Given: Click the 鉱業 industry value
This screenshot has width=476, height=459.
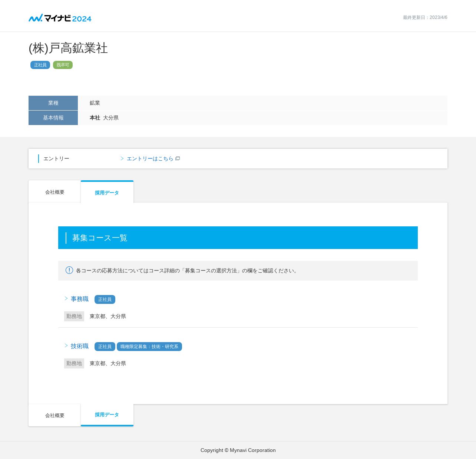Looking at the screenshot, I should click(95, 103).
